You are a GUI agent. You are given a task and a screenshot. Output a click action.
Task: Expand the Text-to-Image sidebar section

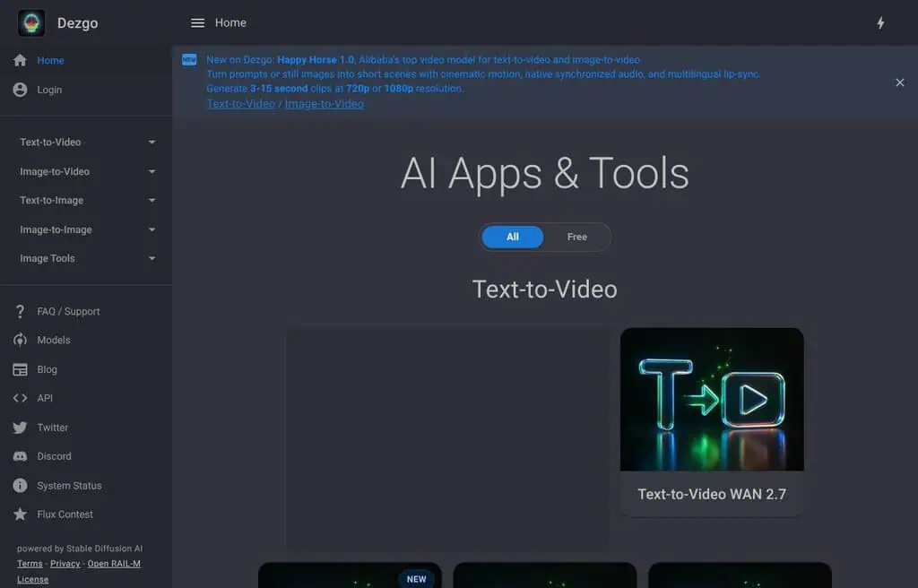pyautogui.click(x=86, y=200)
